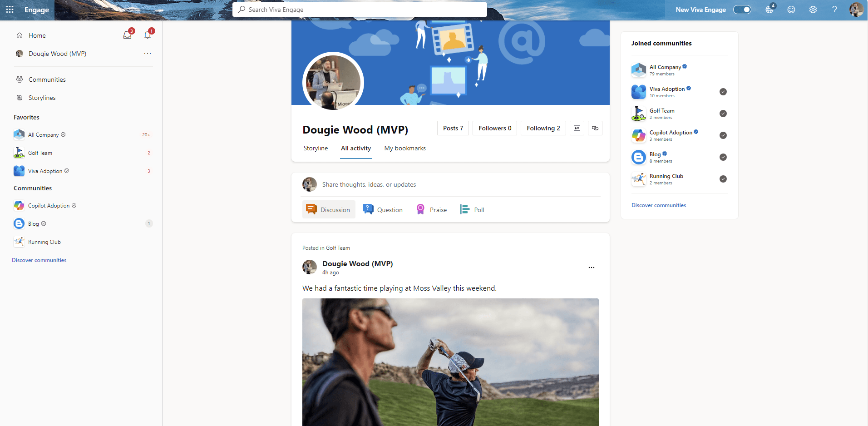Click Discover communities in the right panel

pos(659,205)
